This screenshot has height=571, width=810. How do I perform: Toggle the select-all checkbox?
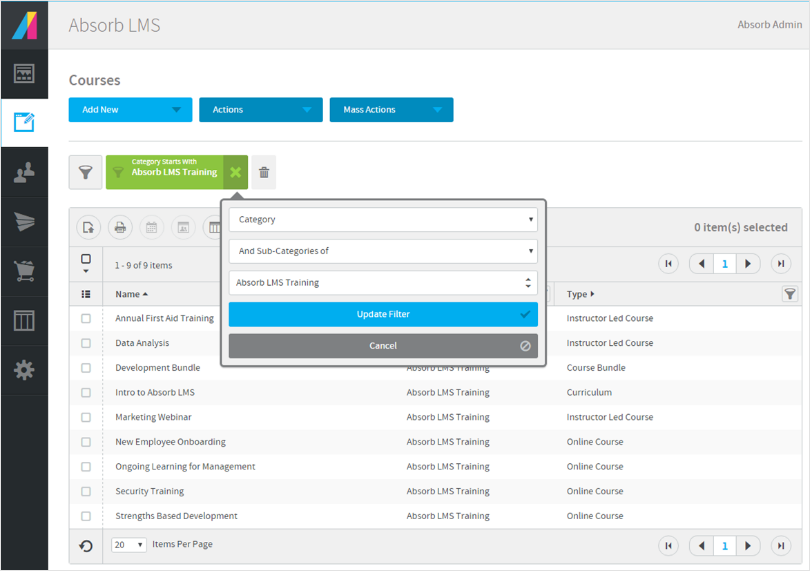(86, 259)
